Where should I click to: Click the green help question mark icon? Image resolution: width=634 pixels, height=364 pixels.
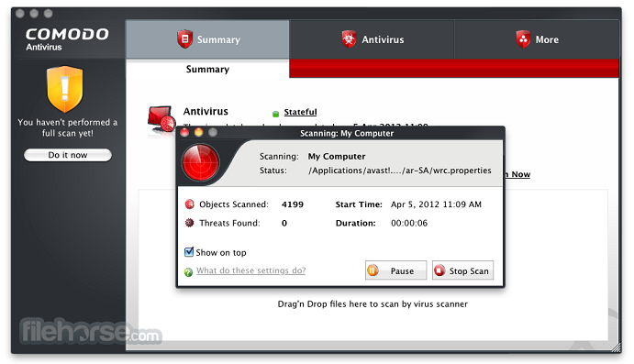[x=188, y=272]
